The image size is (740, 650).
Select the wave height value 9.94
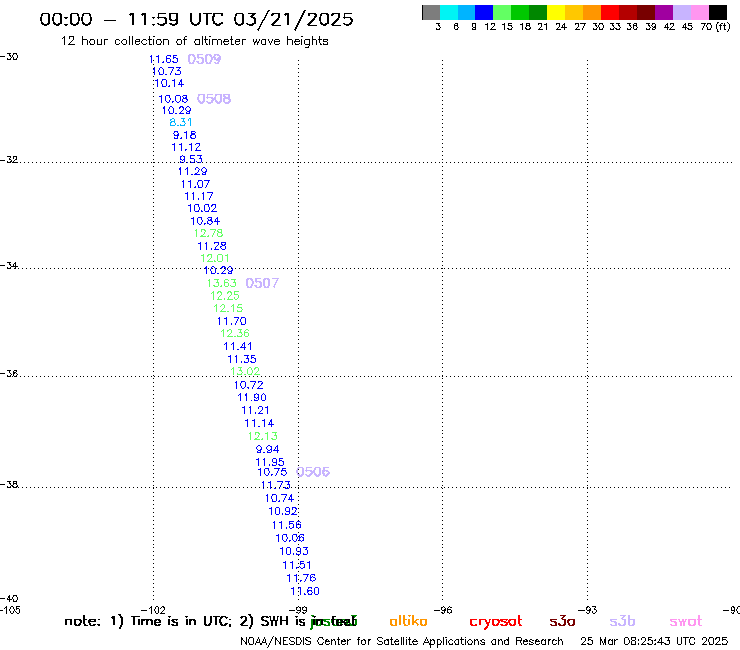pos(268,449)
